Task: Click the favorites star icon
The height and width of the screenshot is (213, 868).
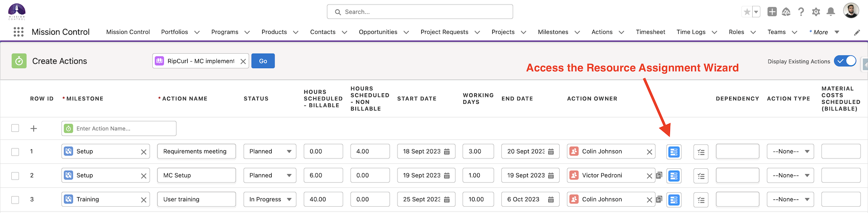Action: pos(747,12)
